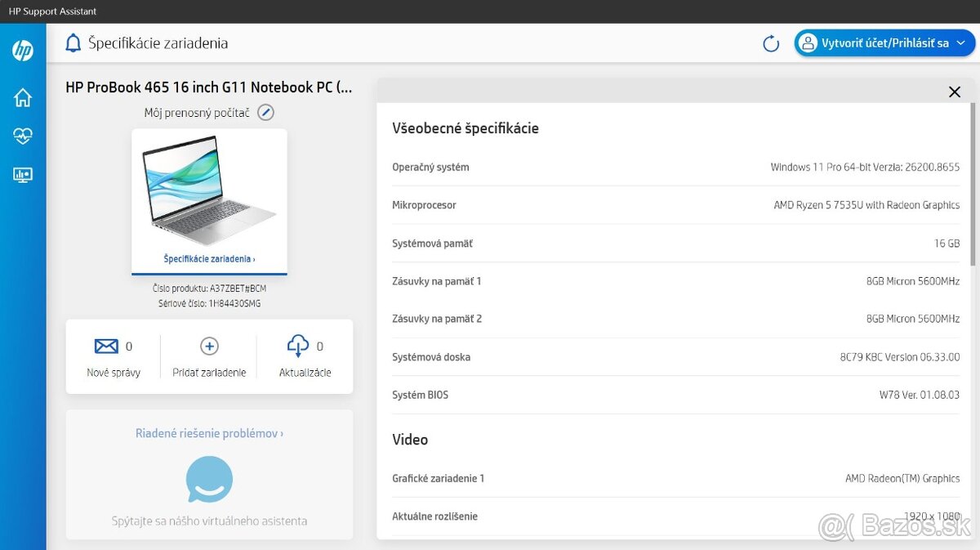Open Špecifikácie zariadenia link under laptop
980x550 pixels.
coord(209,259)
